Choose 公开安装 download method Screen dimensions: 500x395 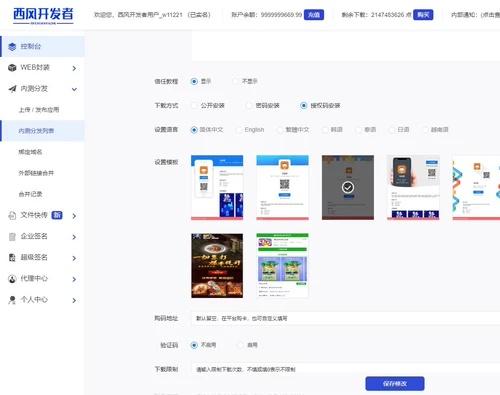coord(194,105)
